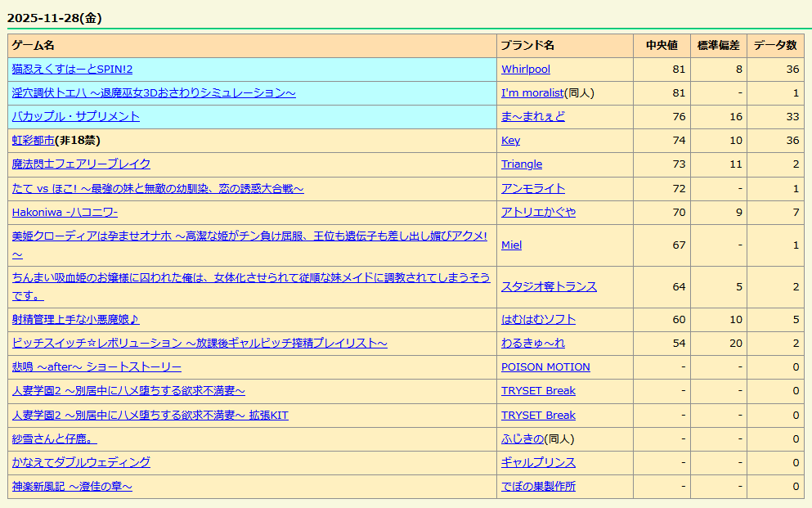This screenshot has width=812, height=508.
Task: Open the Hakoniwa -ハコニワ- game link
Action: tap(65, 213)
